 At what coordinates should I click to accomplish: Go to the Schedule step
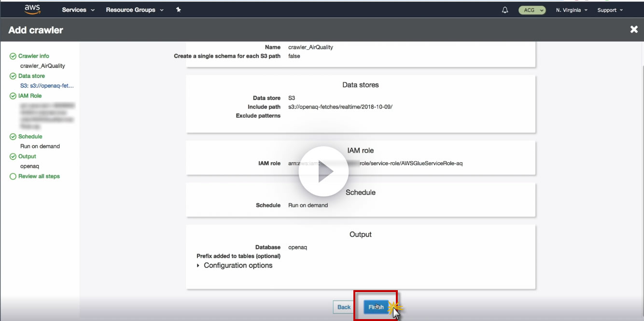30,137
